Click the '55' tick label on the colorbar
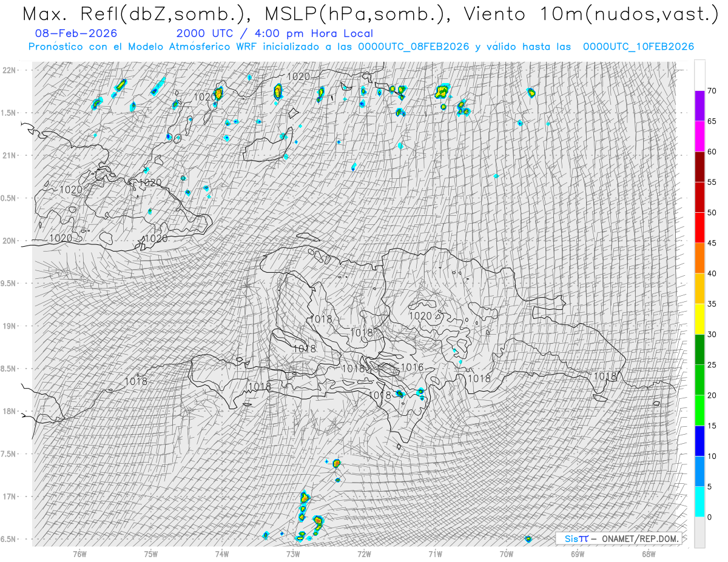The image size is (728, 562). click(x=712, y=182)
